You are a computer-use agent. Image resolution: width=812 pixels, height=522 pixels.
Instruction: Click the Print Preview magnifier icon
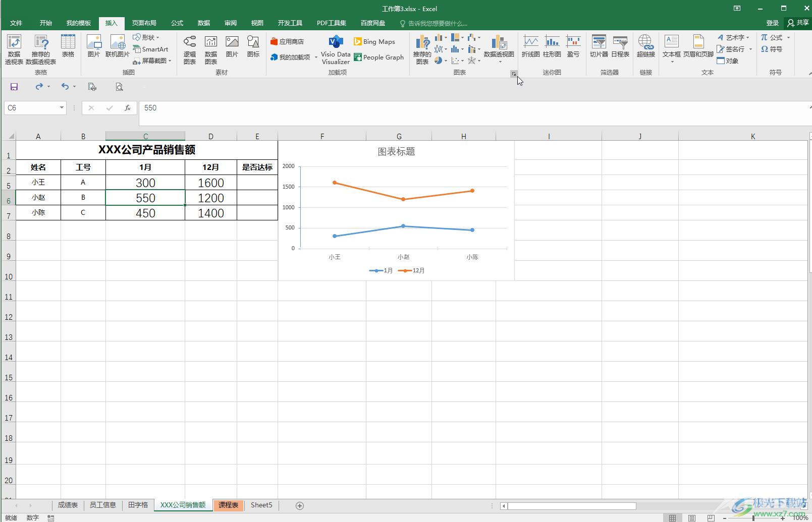click(x=119, y=87)
